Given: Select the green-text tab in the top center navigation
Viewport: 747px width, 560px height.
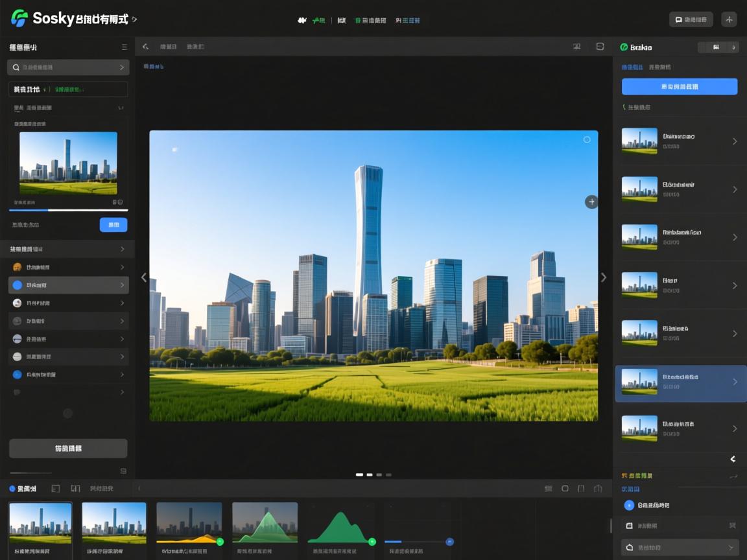Looking at the screenshot, I should [318, 20].
